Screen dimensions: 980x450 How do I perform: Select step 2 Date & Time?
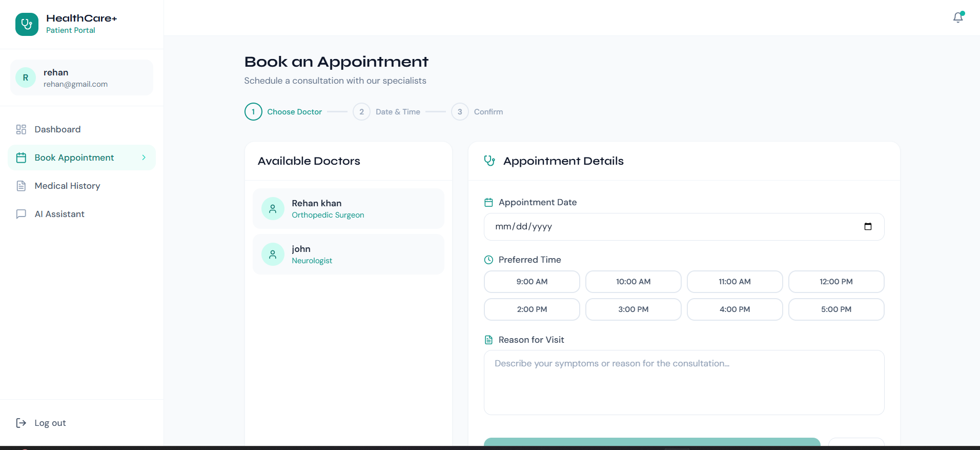coord(386,112)
